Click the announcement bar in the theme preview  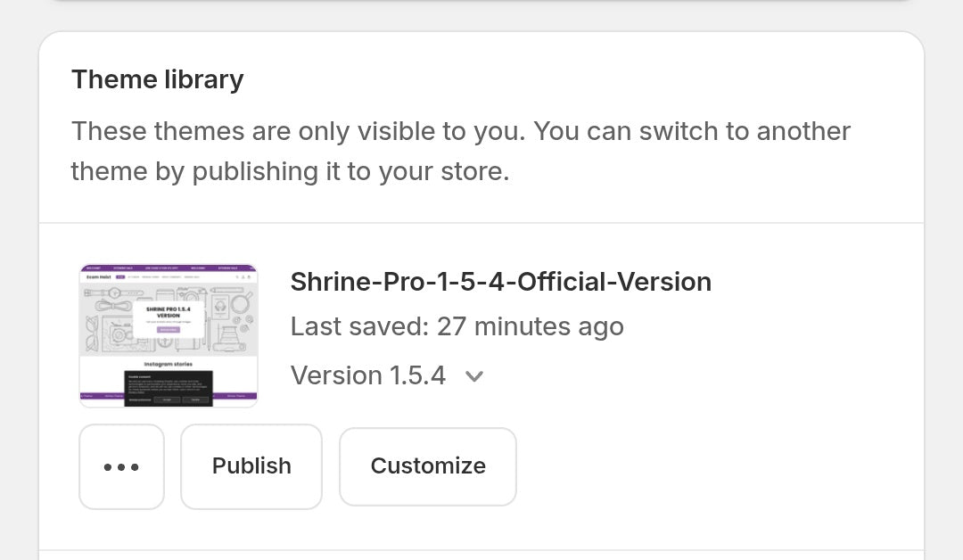pos(169,266)
